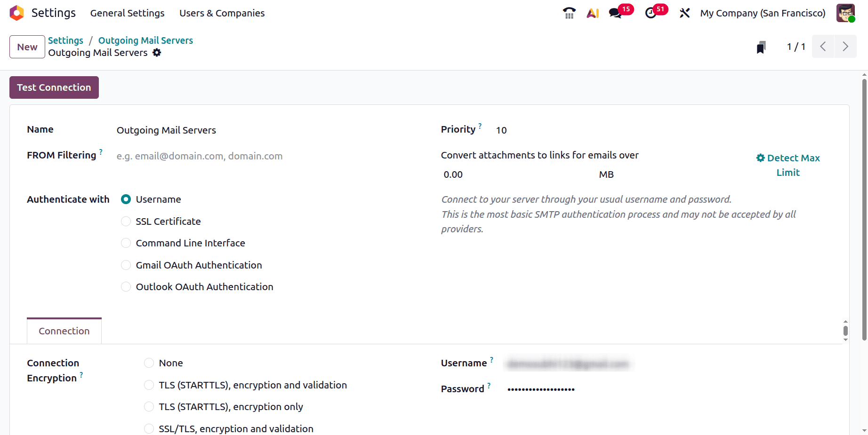Open the AI assistant
This screenshot has width=868, height=435.
coord(592,13)
